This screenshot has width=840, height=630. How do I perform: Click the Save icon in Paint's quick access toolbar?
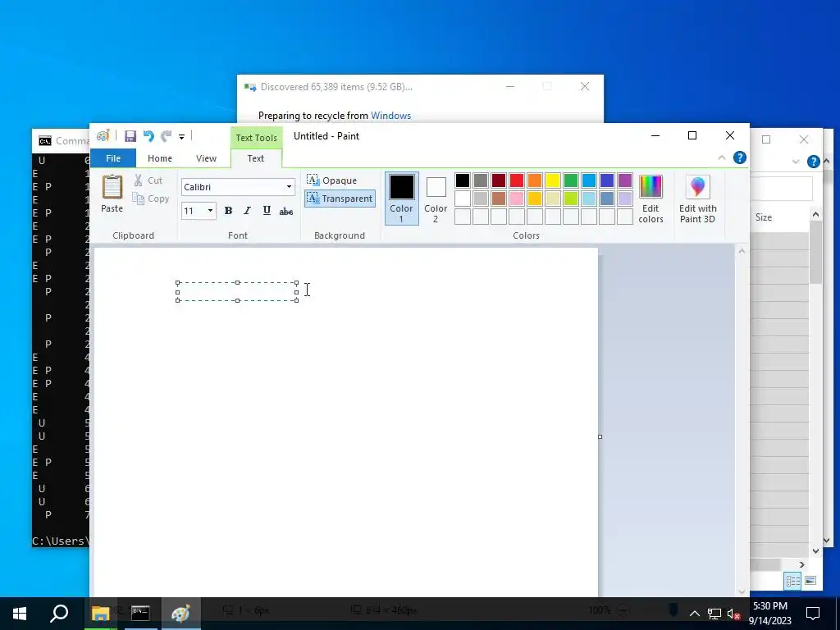pyautogui.click(x=130, y=136)
